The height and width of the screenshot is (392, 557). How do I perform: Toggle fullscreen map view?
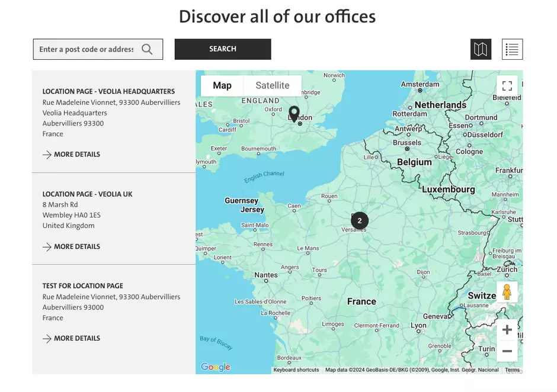tap(507, 86)
